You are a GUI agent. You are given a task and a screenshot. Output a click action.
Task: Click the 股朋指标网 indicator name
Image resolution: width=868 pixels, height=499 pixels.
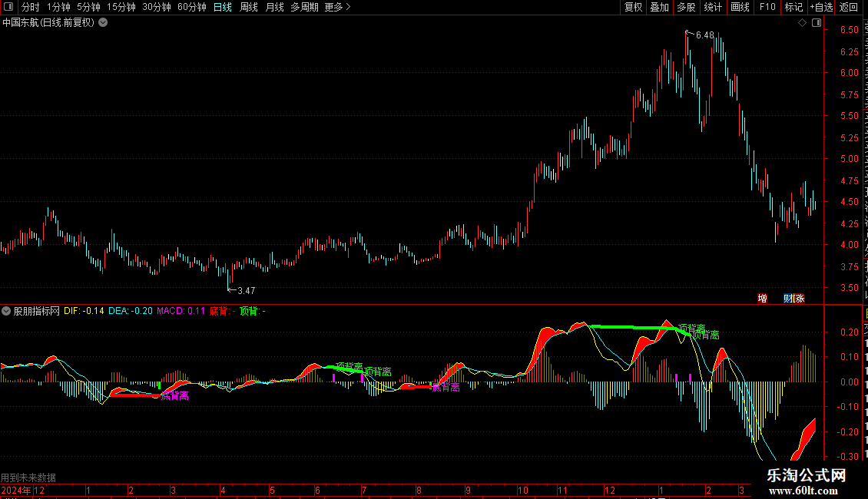(x=37, y=311)
